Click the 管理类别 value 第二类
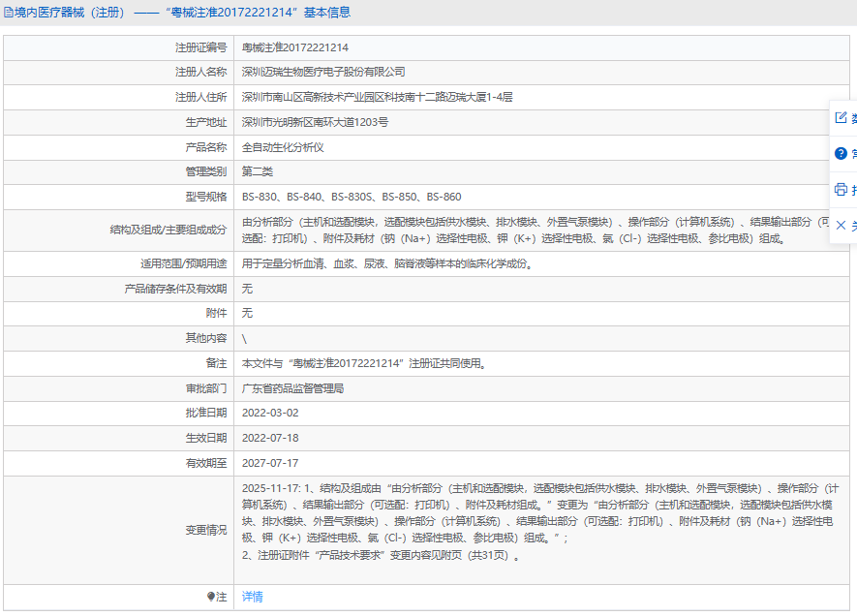Image resolution: width=857 pixels, height=616 pixels. [x=258, y=172]
